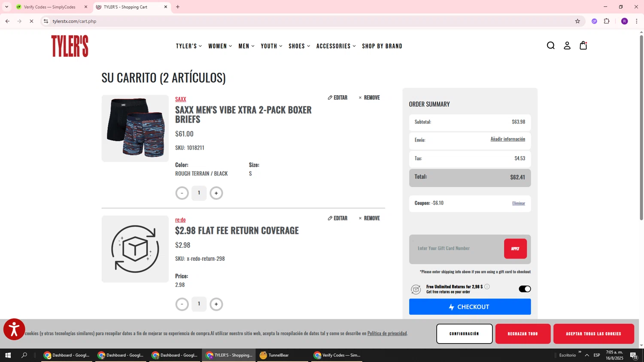Click the return coverage product thumbnail
This screenshot has height=362, width=644.
coord(135,249)
